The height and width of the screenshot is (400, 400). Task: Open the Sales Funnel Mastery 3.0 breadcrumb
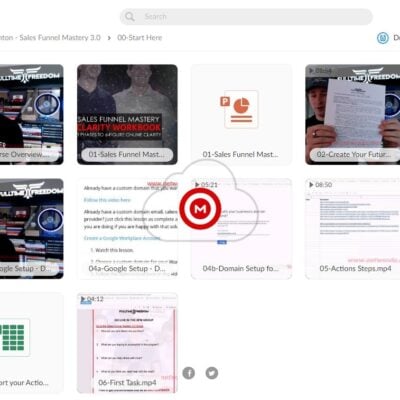click(50, 38)
